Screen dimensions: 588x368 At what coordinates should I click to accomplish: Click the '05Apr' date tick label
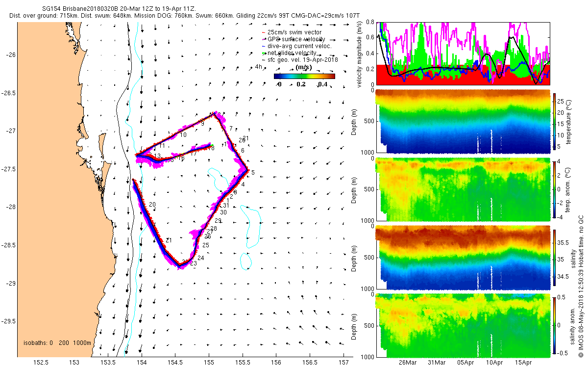tap(465, 363)
